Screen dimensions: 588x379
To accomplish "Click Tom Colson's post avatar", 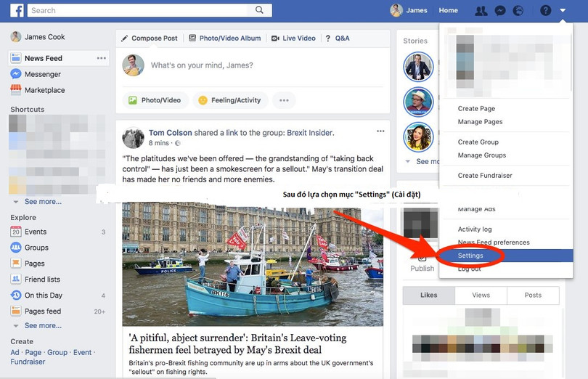I will coord(133,138).
